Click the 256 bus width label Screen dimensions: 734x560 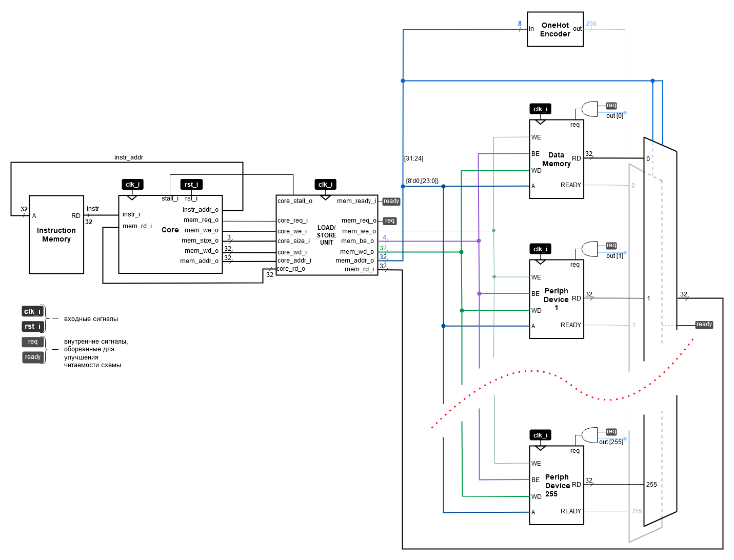tap(591, 24)
